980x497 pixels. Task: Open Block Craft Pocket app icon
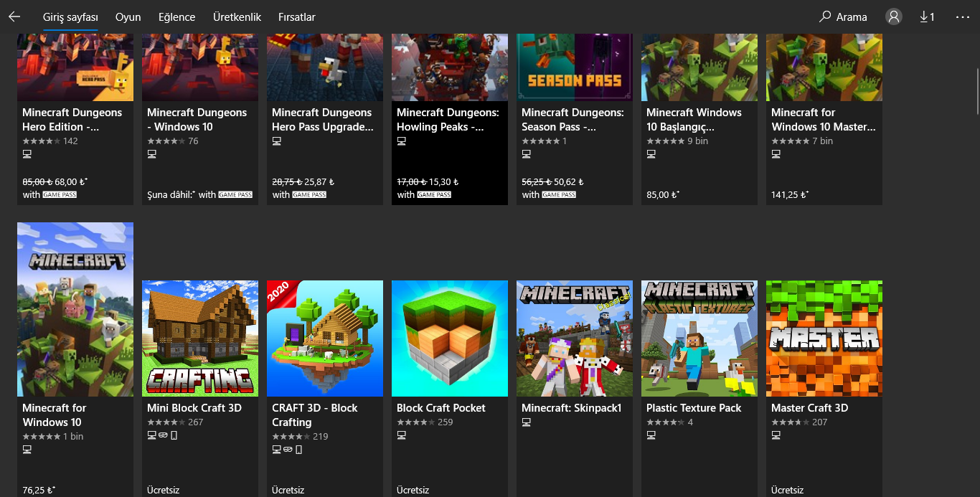click(x=450, y=338)
